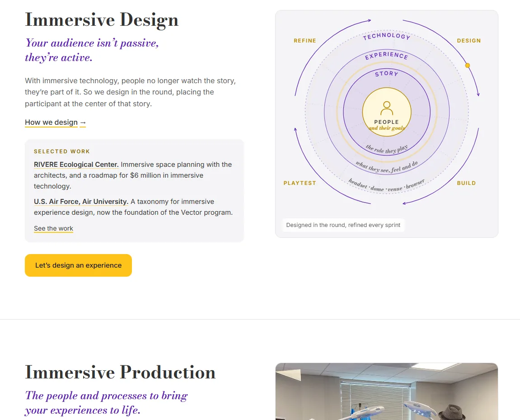Click the "Immersive Production" heading
The width and height of the screenshot is (520, 420).
[120, 372]
